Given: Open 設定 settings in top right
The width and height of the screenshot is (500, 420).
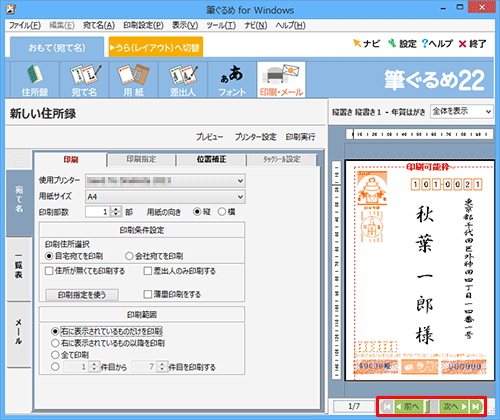Looking at the screenshot, I should 402,44.
